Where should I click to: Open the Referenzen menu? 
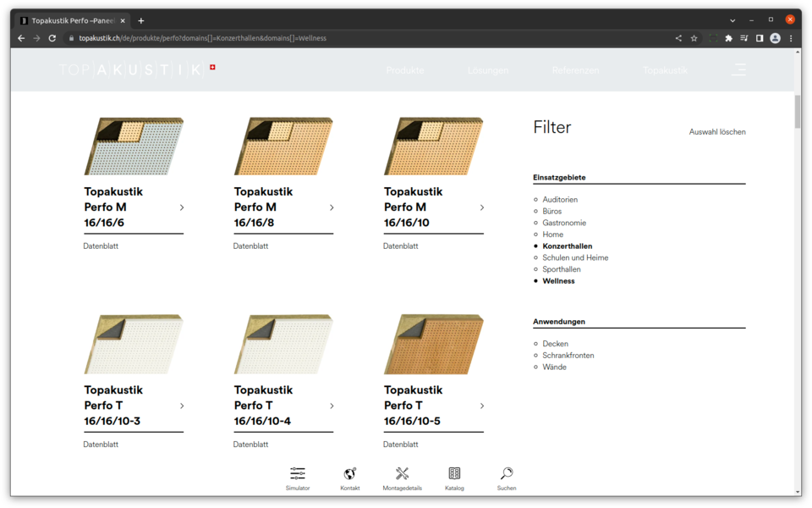coord(575,70)
